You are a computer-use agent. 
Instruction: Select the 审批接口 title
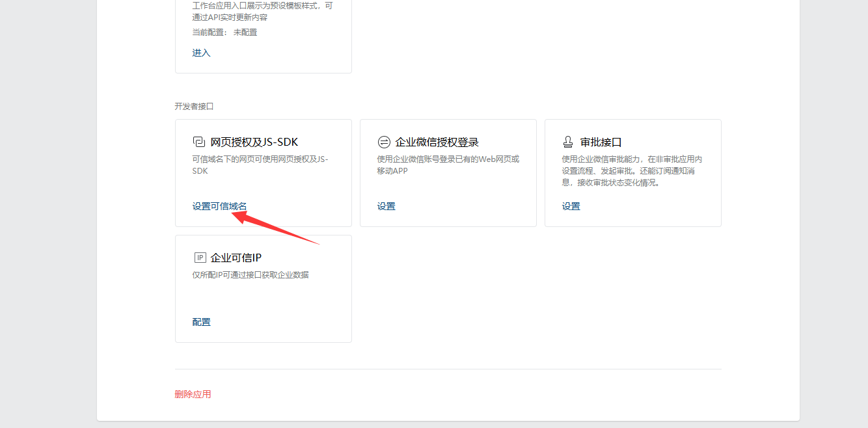(601, 142)
